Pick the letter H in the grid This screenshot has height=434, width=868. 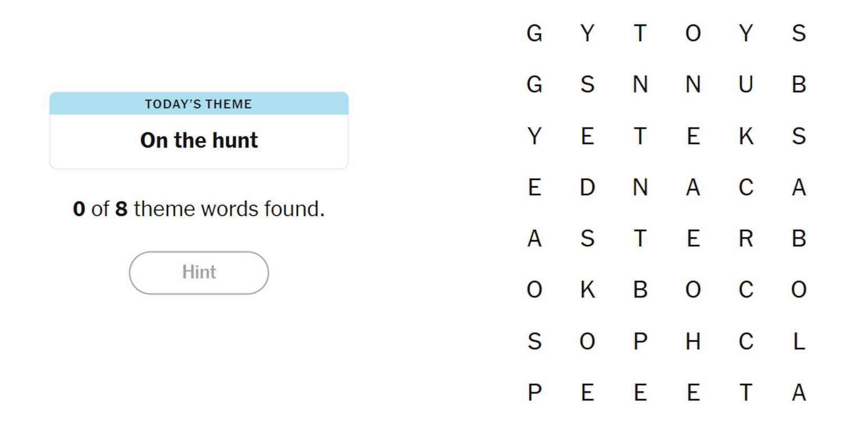[693, 341]
